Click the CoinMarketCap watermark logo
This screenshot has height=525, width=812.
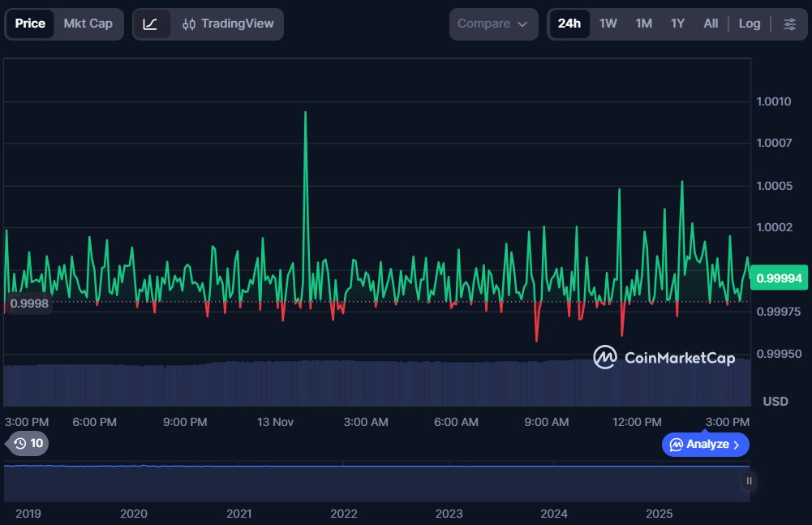[x=605, y=357]
